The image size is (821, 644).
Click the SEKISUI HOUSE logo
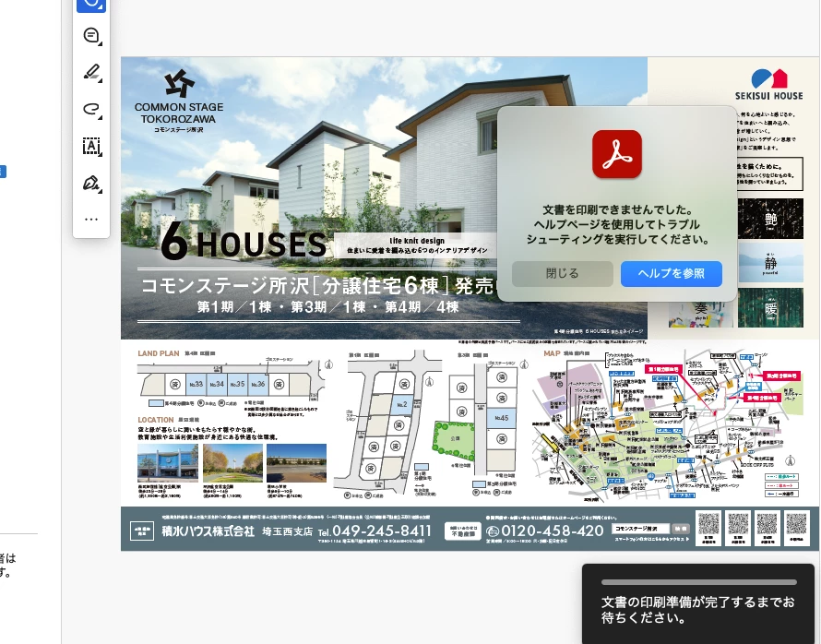point(768,84)
